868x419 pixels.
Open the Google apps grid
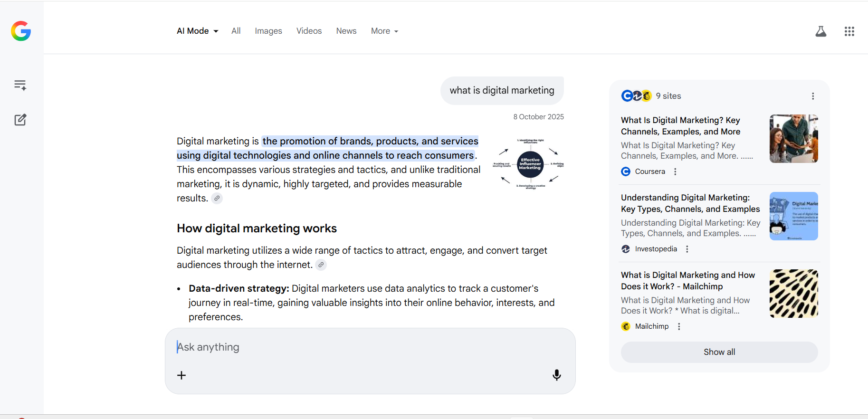tap(849, 31)
